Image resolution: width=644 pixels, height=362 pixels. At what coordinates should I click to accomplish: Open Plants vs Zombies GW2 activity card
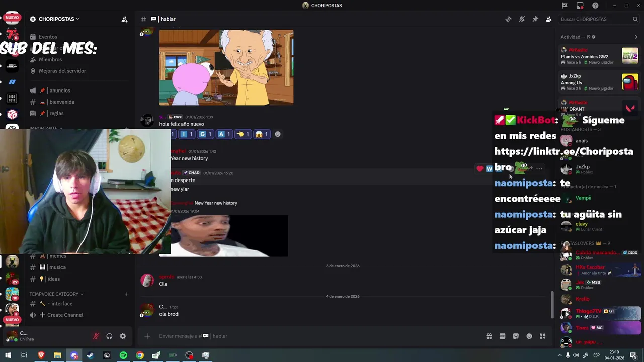click(599, 56)
